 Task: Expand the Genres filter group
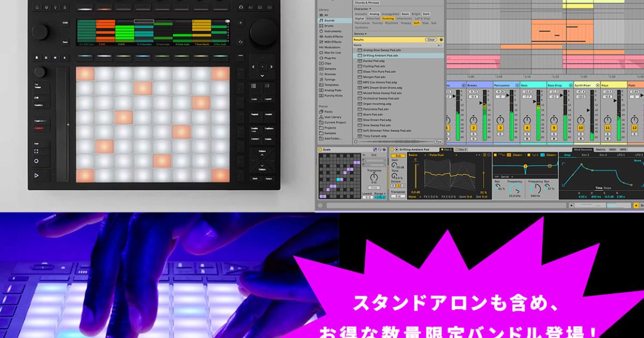tap(360, 33)
